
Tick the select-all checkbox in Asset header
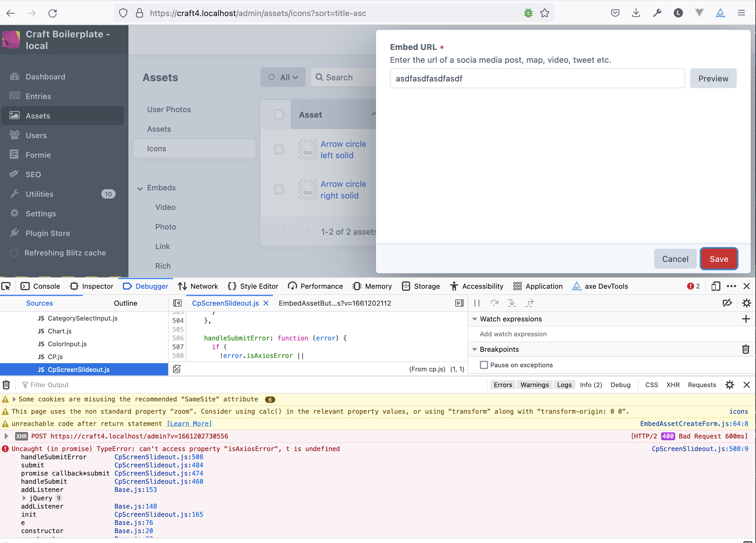tap(279, 115)
